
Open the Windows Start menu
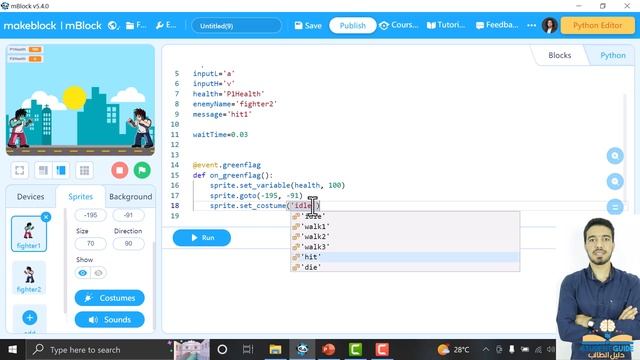pos(13,350)
